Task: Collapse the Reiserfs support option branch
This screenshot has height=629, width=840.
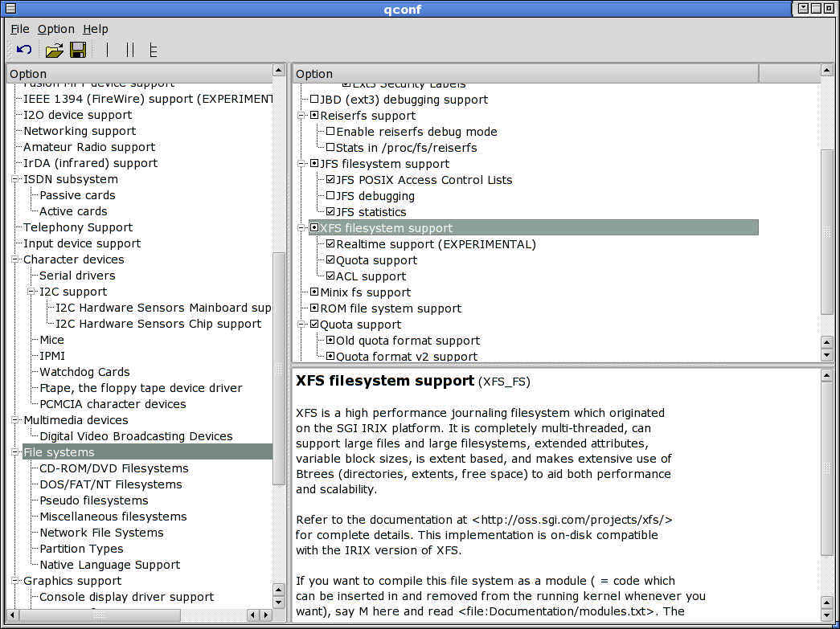Action: pyautogui.click(x=301, y=116)
